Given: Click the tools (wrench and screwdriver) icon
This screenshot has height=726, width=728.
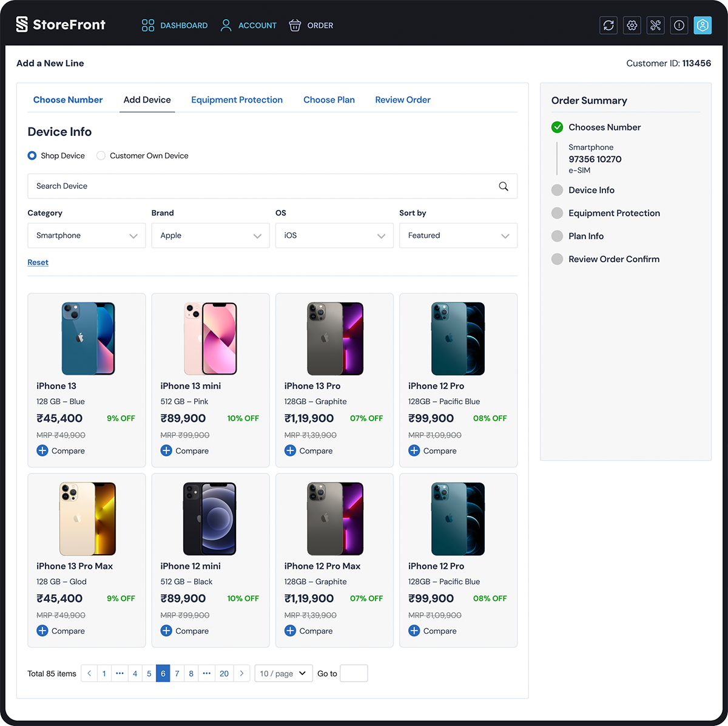Looking at the screenshot, I should coord(655,25).
